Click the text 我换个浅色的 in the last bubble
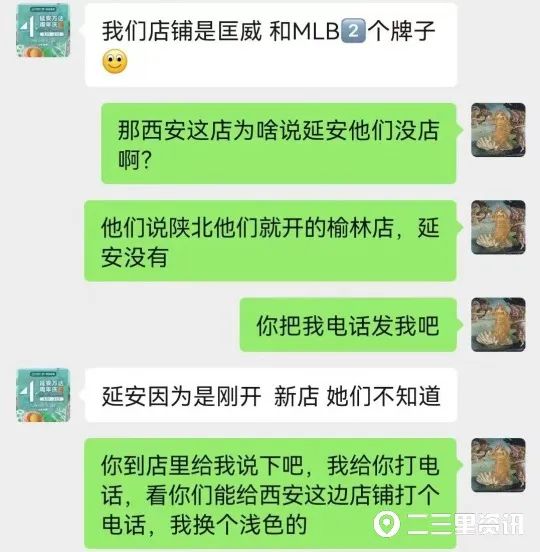This screenshot has width=540, height=552. coord(238,525)
